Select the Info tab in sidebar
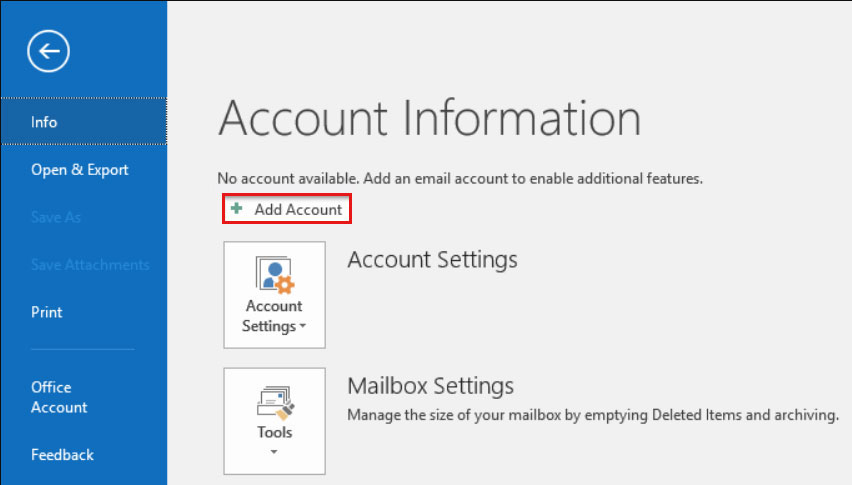The width and height of the screenshot is (852, 485). (44, 122)
